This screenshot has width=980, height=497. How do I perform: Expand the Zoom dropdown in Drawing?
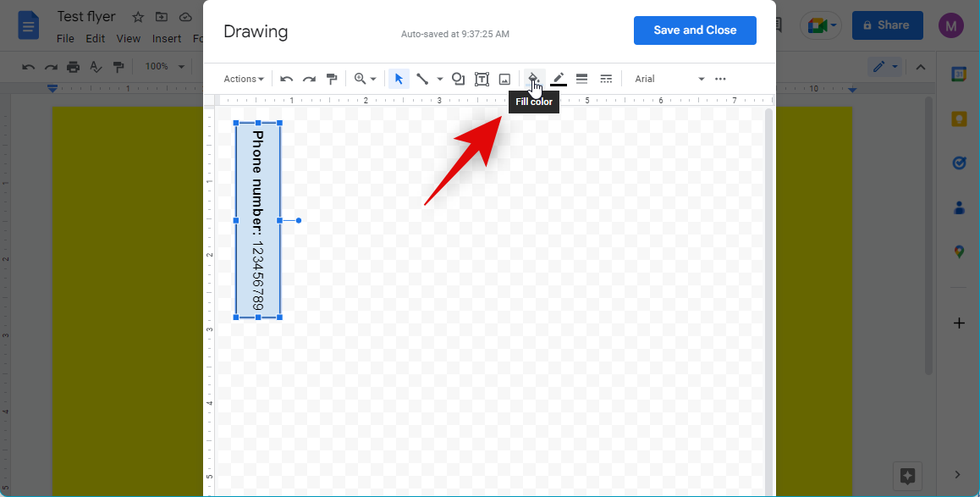[366, 79]
